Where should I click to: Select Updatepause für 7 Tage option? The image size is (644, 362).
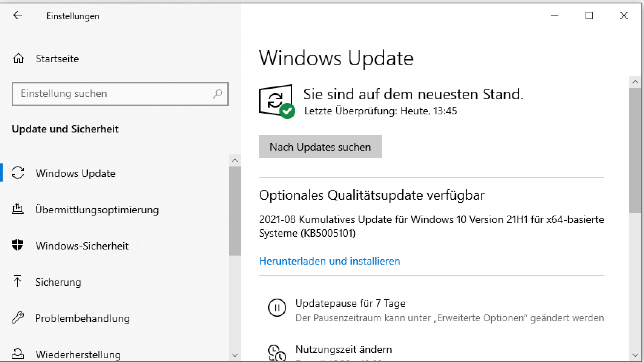tap(350, 303)
